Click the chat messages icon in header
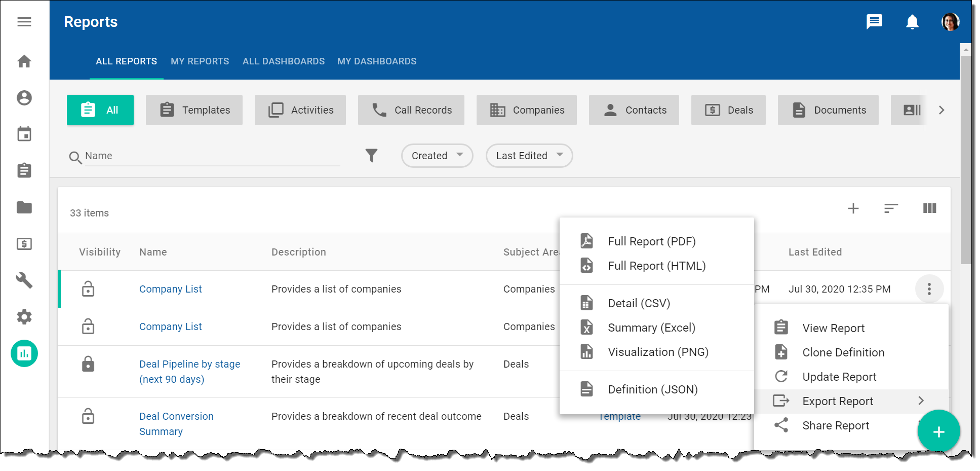Image resolution: width=980 pixels, height=471 pixels. coord(874,22)
